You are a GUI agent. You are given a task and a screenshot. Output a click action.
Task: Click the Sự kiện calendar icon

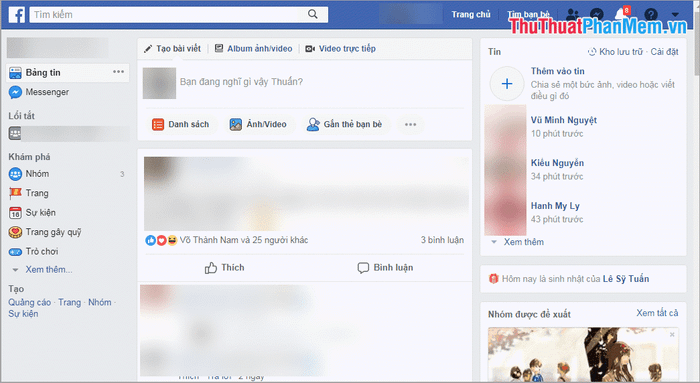pos(15,213)
